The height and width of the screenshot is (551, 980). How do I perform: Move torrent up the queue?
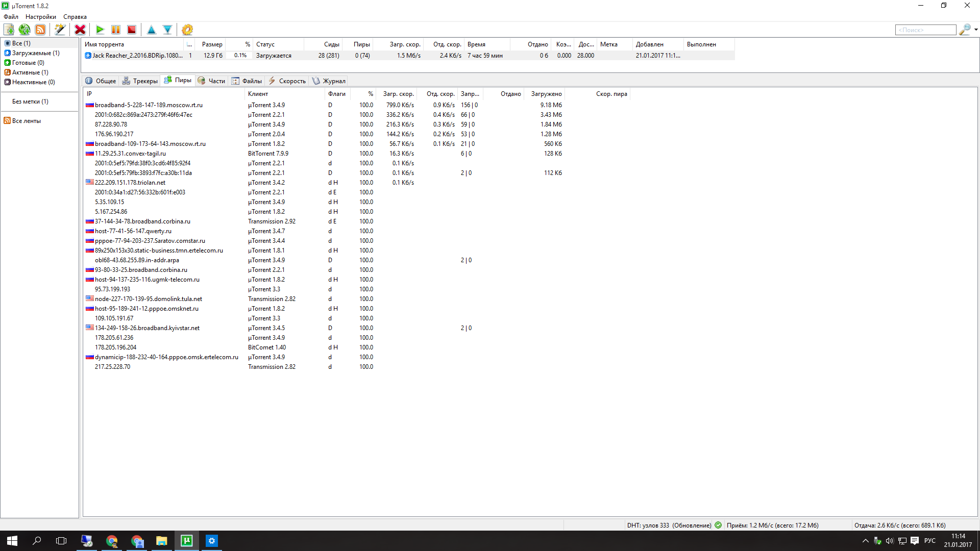point(152,30)
